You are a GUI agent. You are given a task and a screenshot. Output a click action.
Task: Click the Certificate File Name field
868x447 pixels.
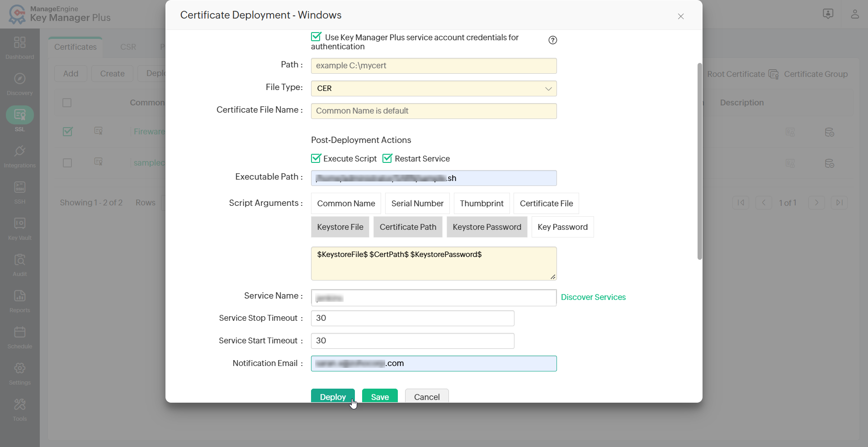coord(434,111)
